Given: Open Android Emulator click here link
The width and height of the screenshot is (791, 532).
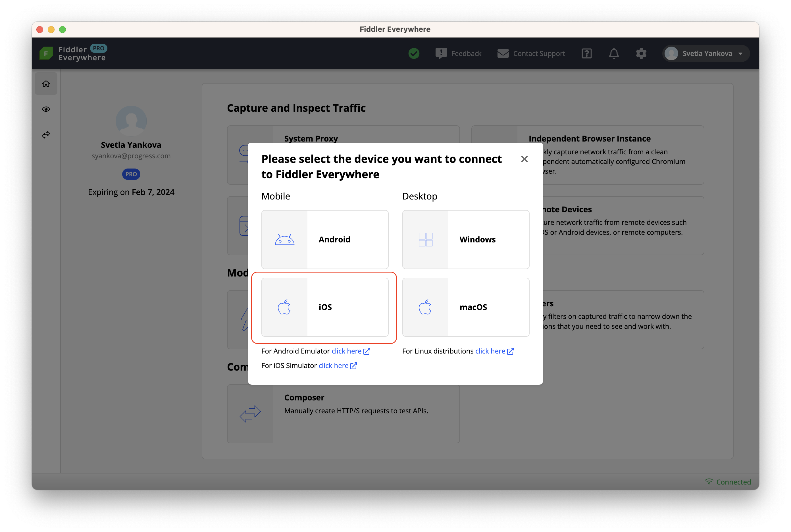Looking at the screenshot, I should click(350, 351).
